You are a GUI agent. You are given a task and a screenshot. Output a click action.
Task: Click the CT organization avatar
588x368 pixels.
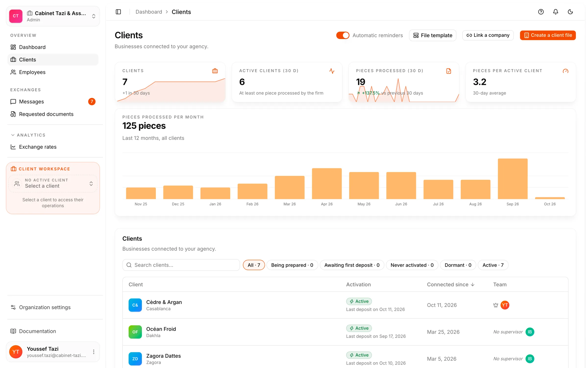16,16
